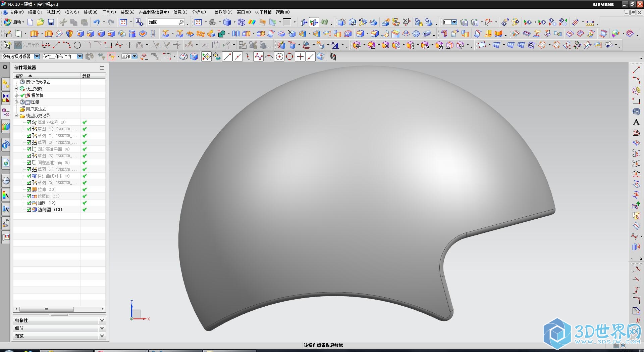Viewport: 644px width, 352px height.
Task: Toggle checkbox for 加厚 (12)
Action: tap(29, 203)
